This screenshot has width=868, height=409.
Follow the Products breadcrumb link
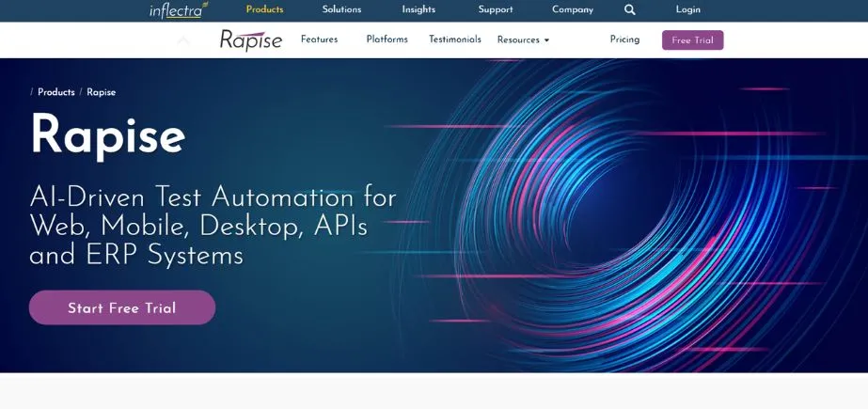click(x=55, y=92)
